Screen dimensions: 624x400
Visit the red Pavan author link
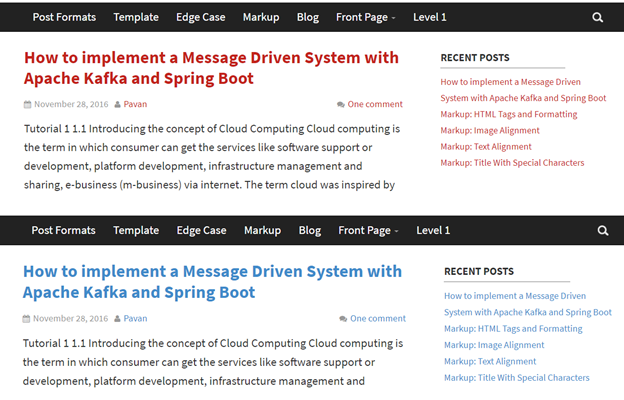(x=135, y=104)
